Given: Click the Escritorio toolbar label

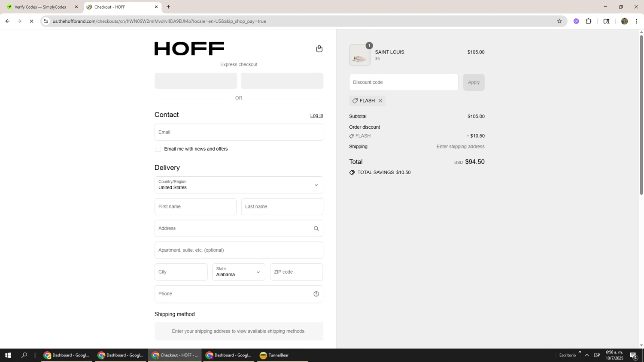Looking at the screenshot, I should click(x=568, y=355).
